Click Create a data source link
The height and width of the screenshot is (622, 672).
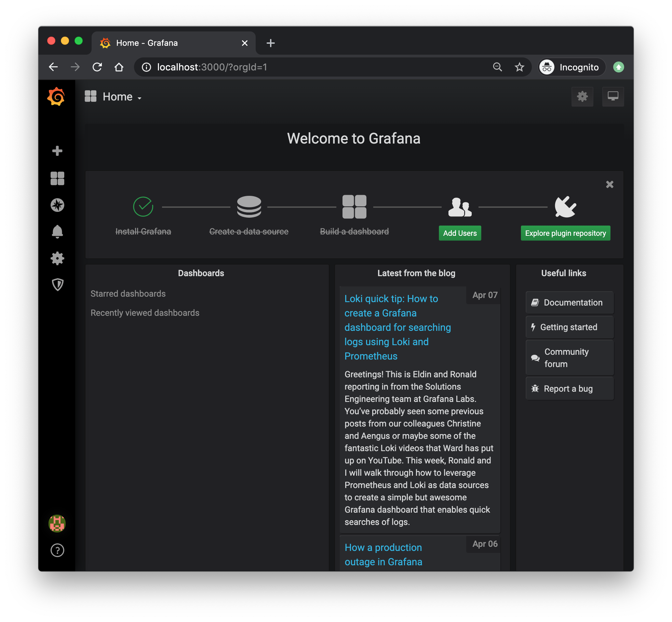coord(249,232)
